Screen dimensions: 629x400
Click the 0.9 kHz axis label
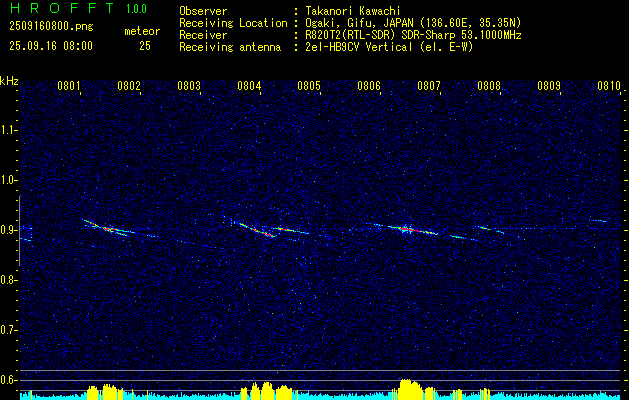(8, 230)
